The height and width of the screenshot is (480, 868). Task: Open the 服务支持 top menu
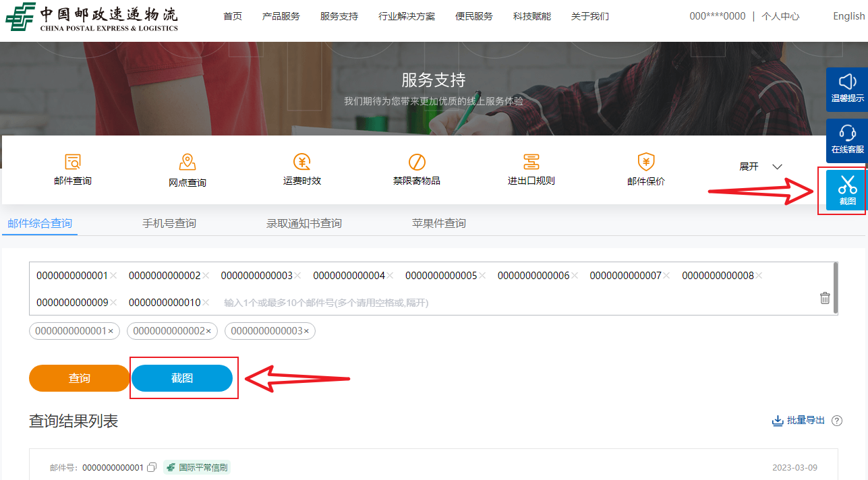coord(339,16)
